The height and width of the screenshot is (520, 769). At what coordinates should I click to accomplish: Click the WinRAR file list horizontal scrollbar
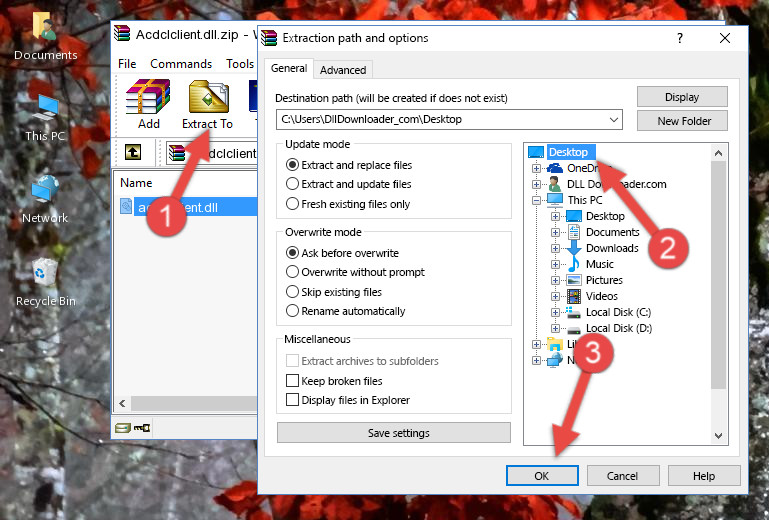point(194,403)
